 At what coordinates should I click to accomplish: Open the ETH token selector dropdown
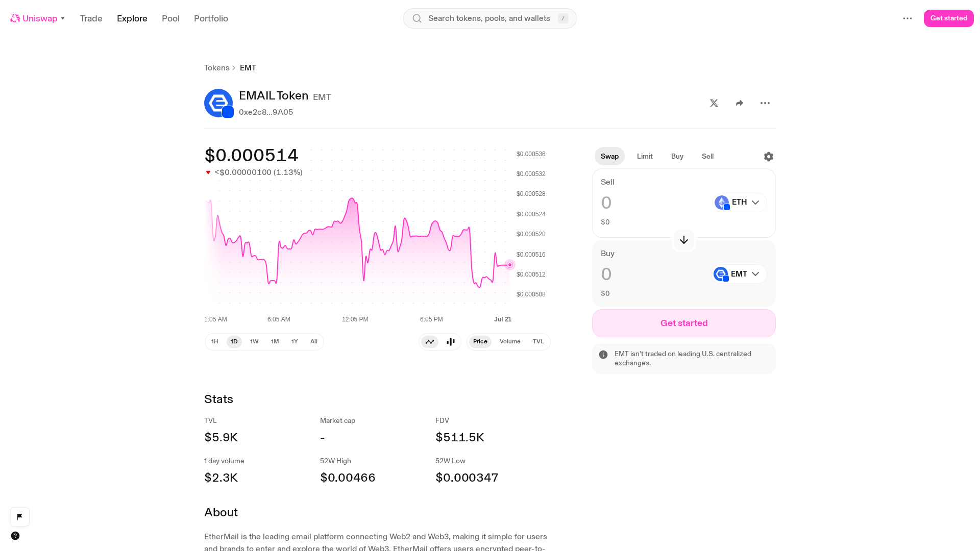740,203
